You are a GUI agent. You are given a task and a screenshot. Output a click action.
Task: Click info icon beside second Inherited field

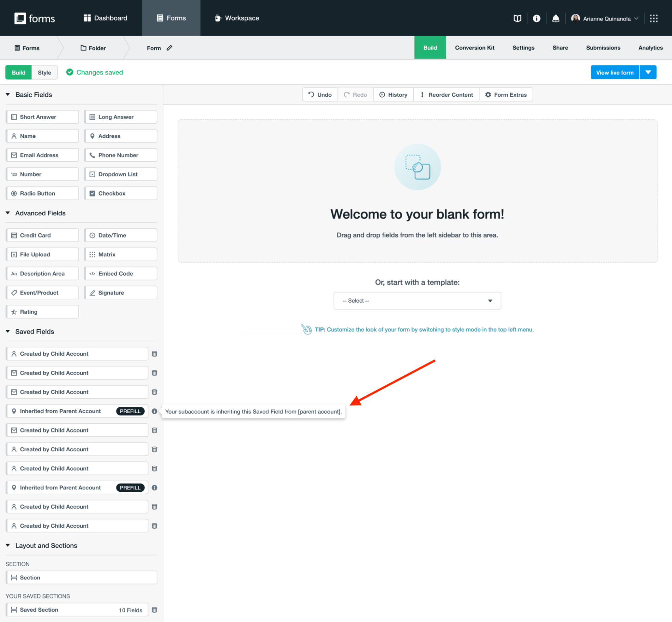pos(155,487)
